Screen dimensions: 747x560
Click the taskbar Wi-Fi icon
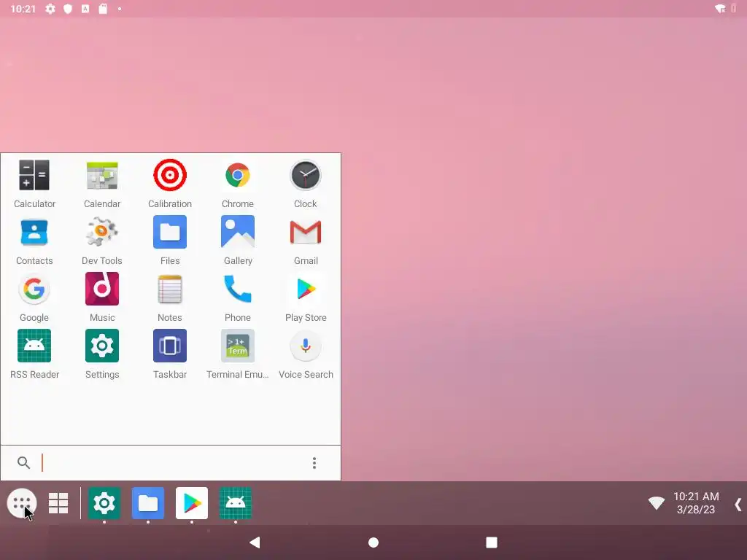[x=656, y=503]
